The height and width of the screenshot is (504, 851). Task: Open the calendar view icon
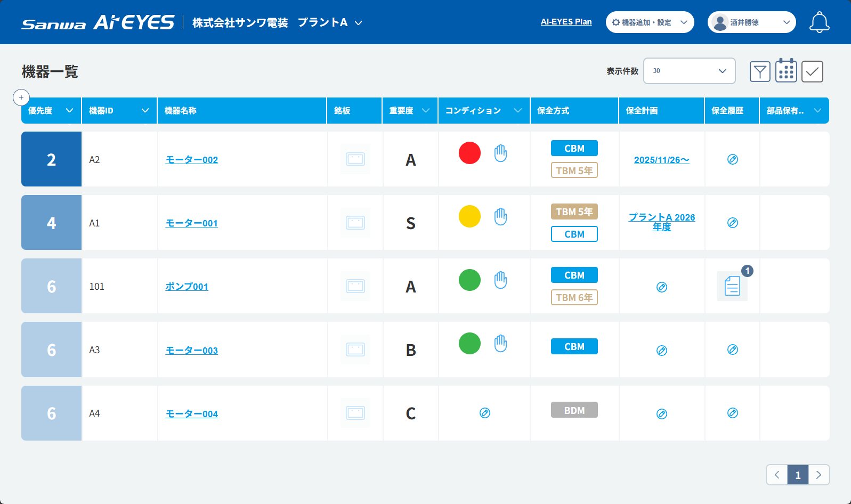[x=786, y=70]
